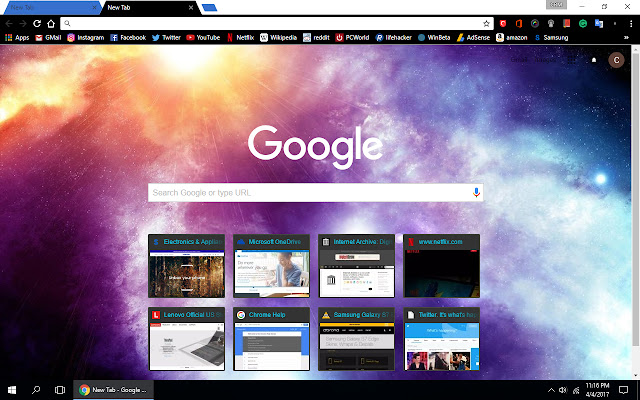Open the Home page button

[51, 24]
